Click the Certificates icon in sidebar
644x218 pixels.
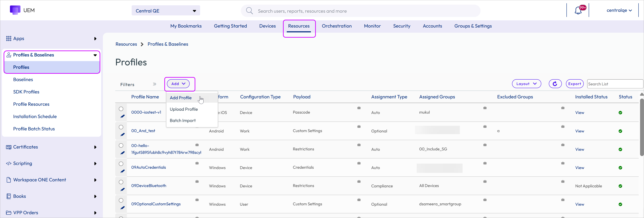[x=9, y=147]
